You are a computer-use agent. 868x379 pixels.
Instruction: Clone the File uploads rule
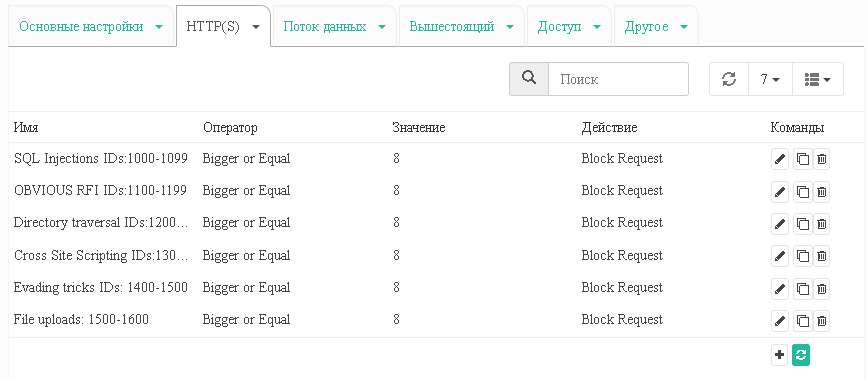(802, 321)
